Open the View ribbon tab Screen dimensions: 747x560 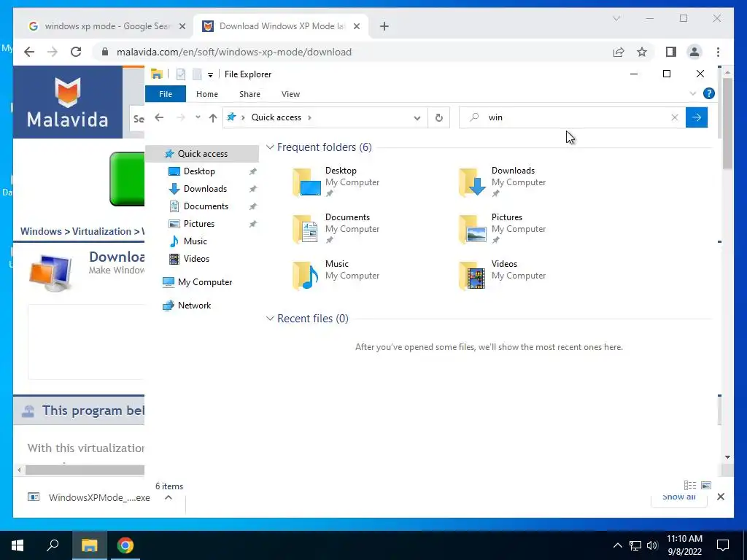(x=290, y=94)
